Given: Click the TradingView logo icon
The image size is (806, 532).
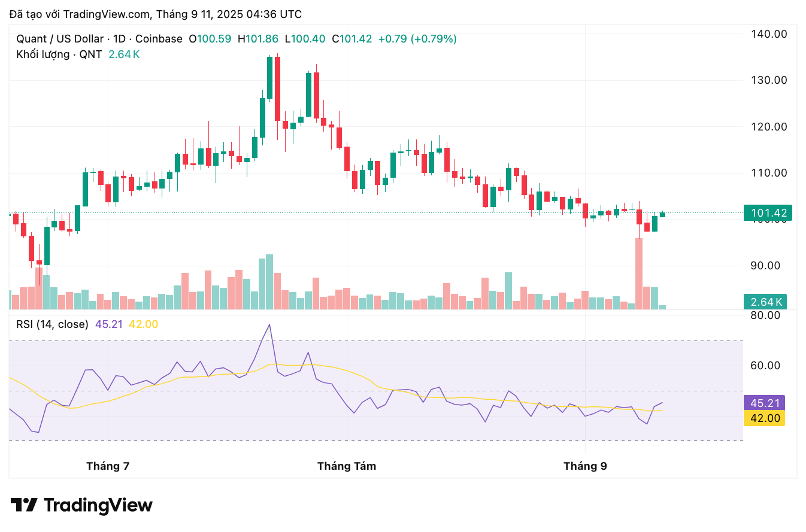Looking at the screenshot, I should coord(25,505).
